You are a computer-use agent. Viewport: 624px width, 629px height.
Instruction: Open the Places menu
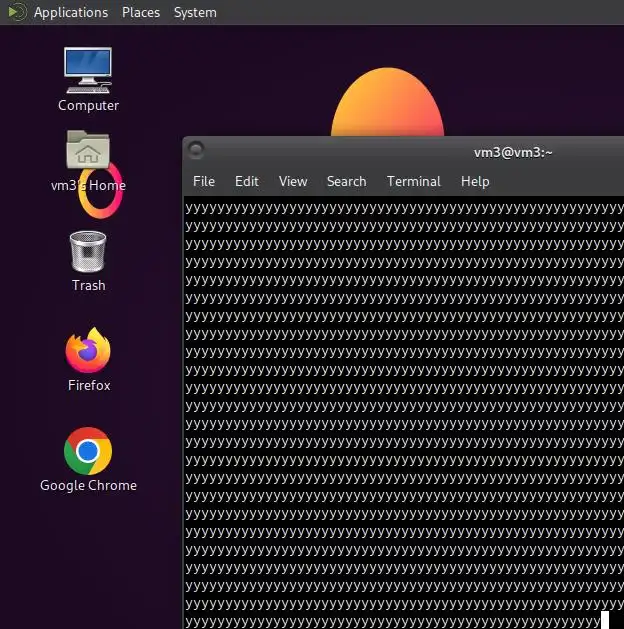[141, 12]
